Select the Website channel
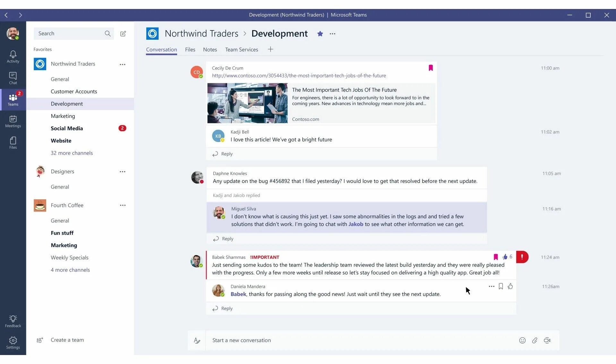The image size is (616, 364). coord(80,140)
